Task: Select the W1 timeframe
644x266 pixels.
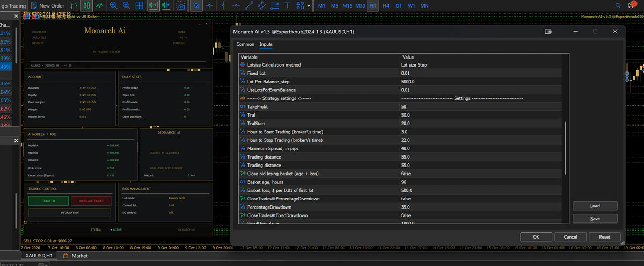Action: (x=412, y=5)
